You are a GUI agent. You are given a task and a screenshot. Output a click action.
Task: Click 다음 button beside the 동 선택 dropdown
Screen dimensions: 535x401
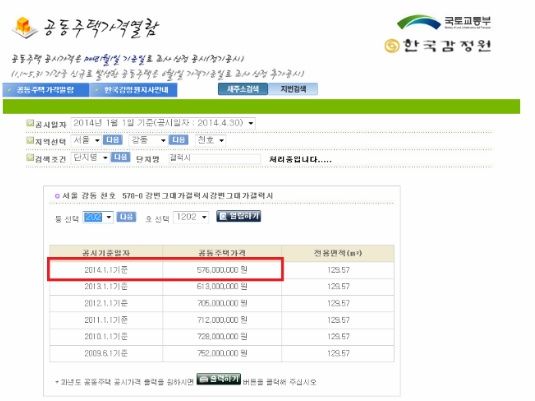tap(126, 217)
